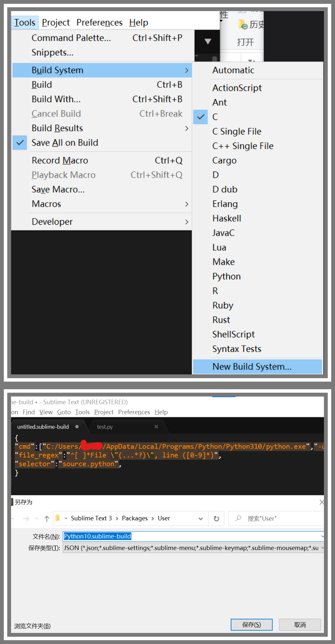Select Make build system
Viewport: 335px width, 644px height.
click(258, 262)
